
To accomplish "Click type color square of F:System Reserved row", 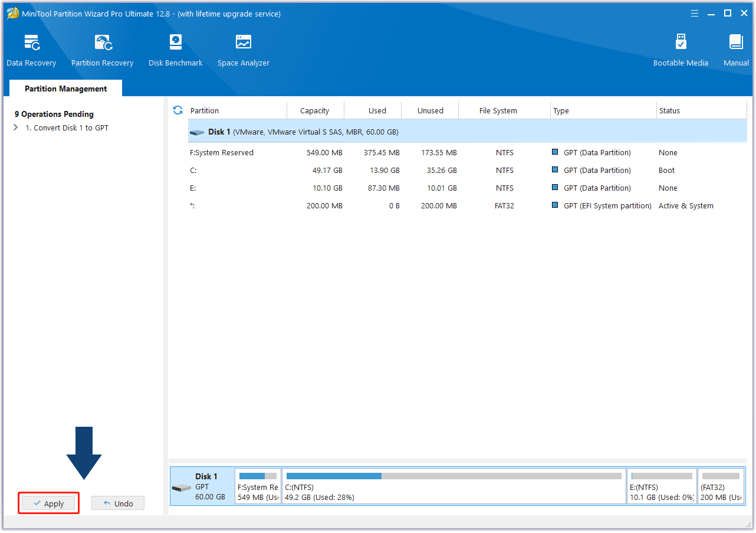I will (555, 152).
